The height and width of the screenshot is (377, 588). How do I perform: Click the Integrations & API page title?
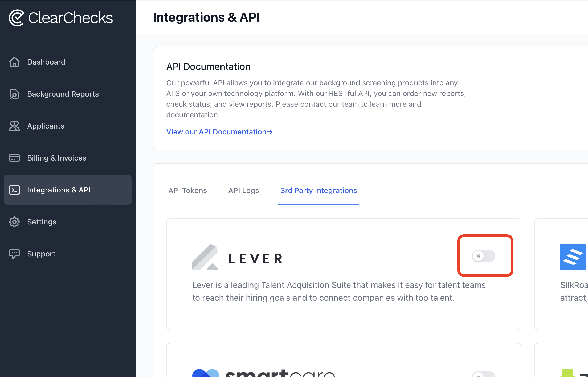point(206,17)
